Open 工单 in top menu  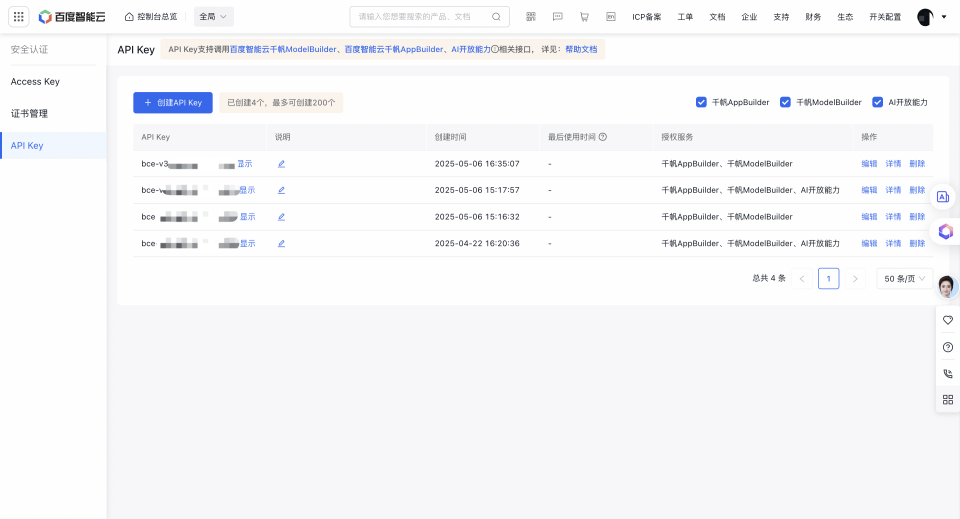[685, 17]
